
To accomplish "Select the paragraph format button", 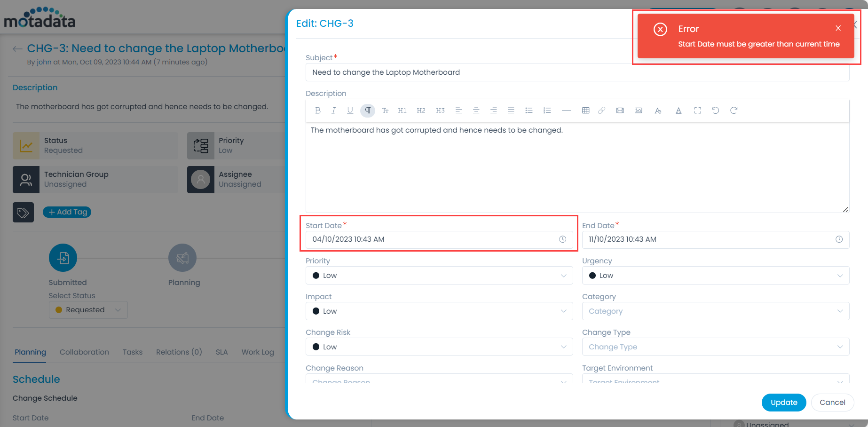I will [x=368, y=111].
